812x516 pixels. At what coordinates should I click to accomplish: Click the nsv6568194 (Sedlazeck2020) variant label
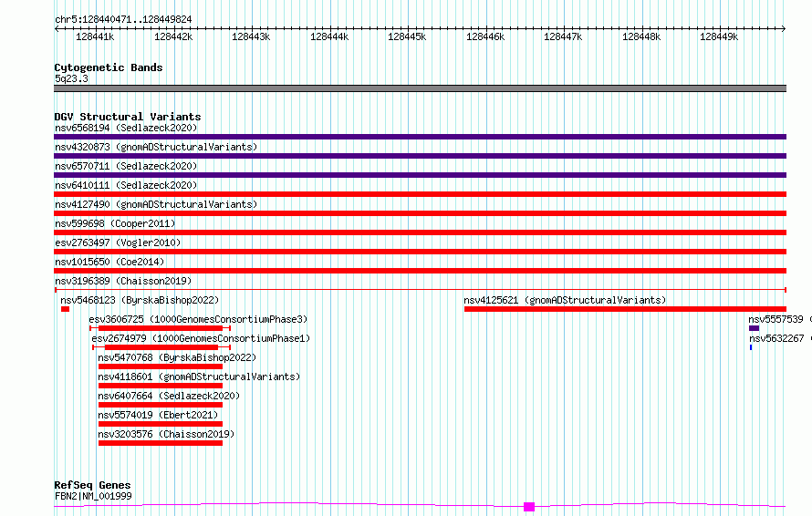pos(126,128)
